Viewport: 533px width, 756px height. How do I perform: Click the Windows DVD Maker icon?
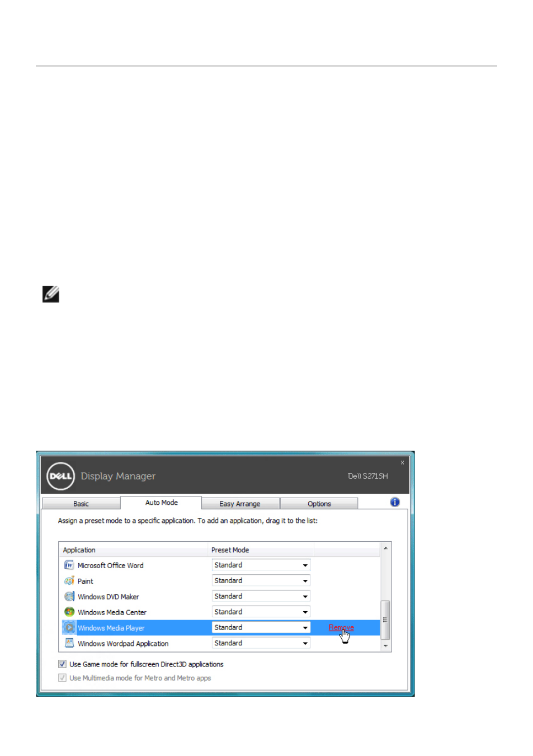[69, 597]
